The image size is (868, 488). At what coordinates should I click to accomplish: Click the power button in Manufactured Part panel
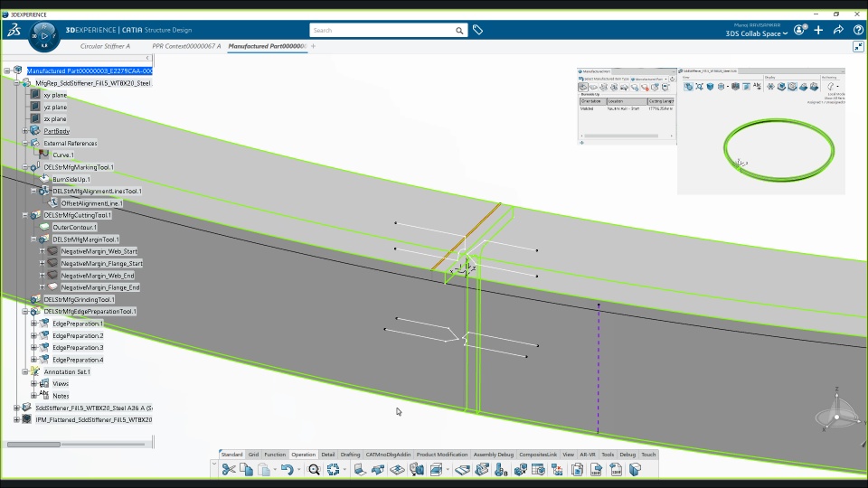pos(672,80)
